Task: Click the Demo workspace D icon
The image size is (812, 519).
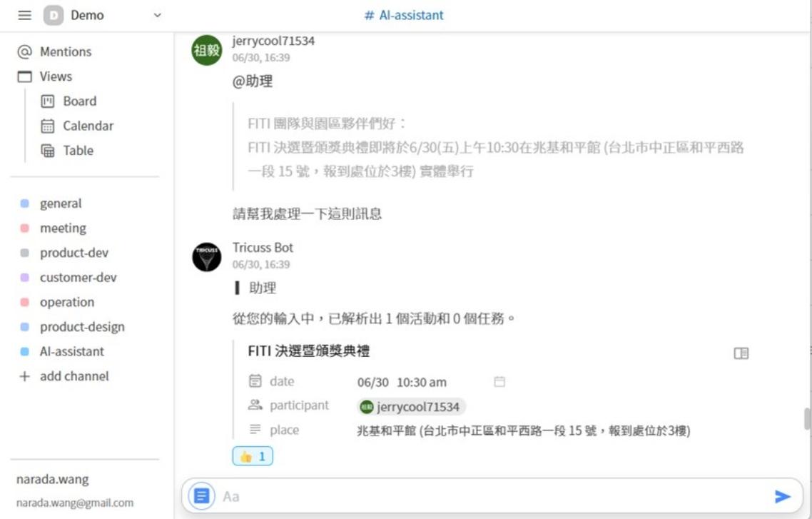Action: tap(54, 15)
